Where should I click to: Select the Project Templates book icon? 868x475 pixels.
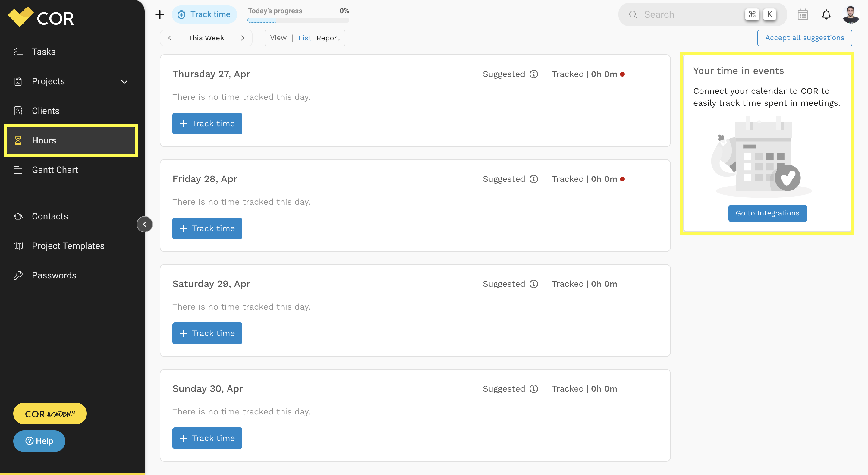(x=18, y=246)
